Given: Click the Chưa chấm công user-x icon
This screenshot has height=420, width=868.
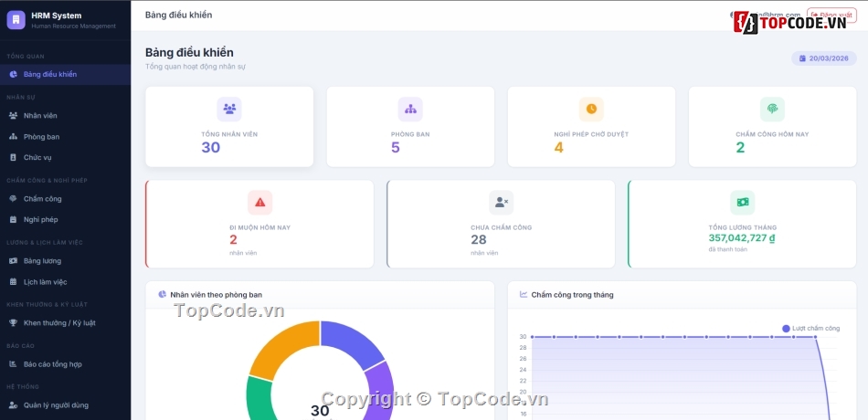Looking at the screenshot, I should tap(501, 203).
